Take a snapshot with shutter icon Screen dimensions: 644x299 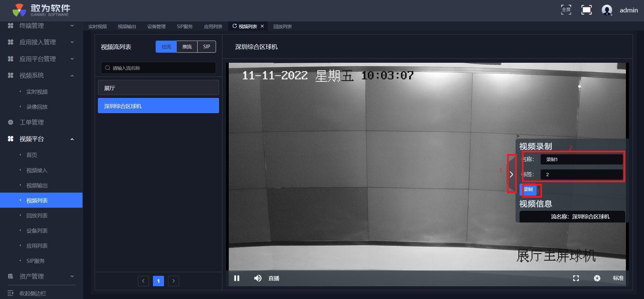pos(597,278)
